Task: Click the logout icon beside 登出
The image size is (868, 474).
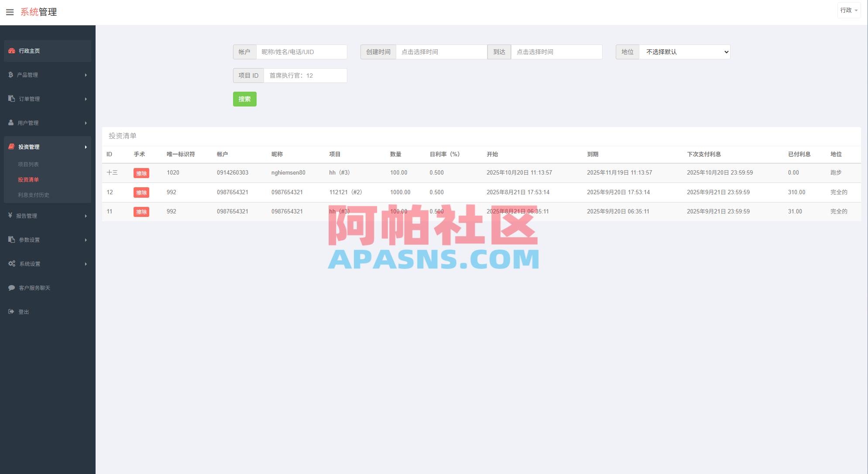Action: pos(11,312)
